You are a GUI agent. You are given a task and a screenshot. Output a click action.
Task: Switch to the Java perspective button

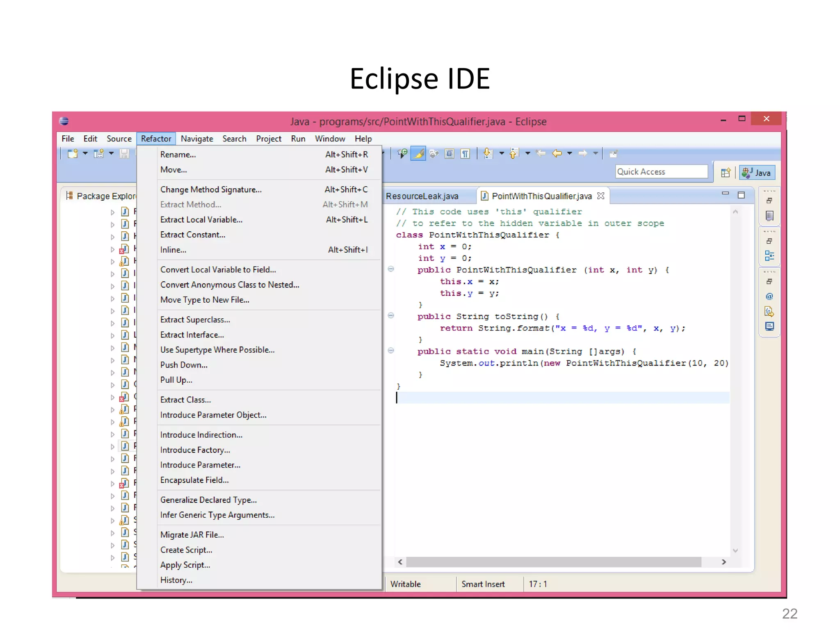(x=757, y=173)
